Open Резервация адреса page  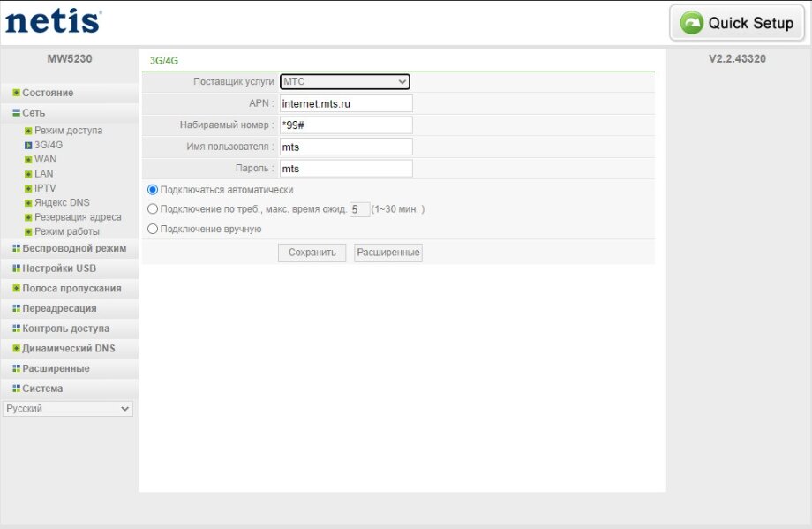pos(79,217)
